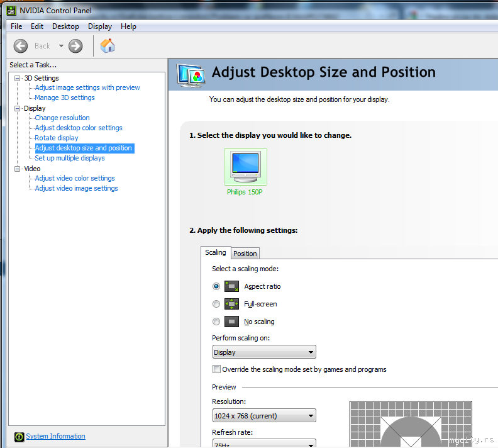The height and width of the screenshot is (448, 498).
Task: Open the Help menu
Action: pyautogui.click(x=128, y=26)
